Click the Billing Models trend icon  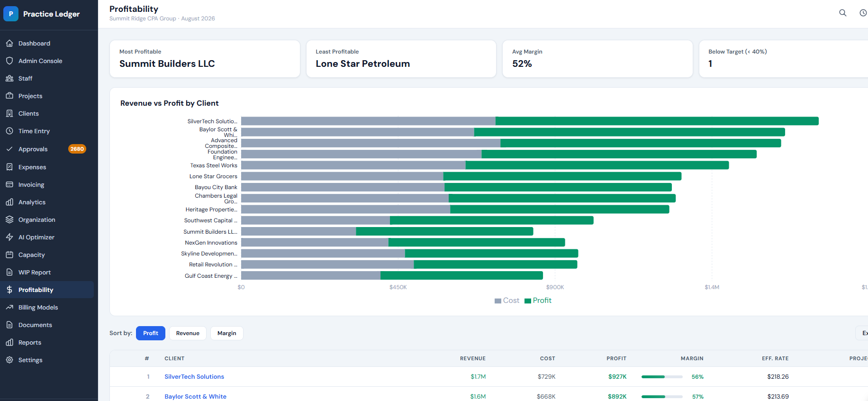[x=9, y=307]
